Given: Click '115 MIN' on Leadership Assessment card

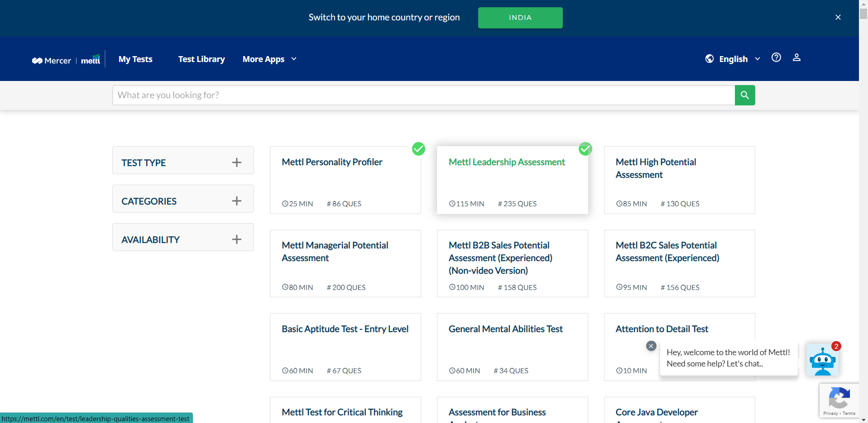Looking at the screenshot, I should click(x=466, y=204).
